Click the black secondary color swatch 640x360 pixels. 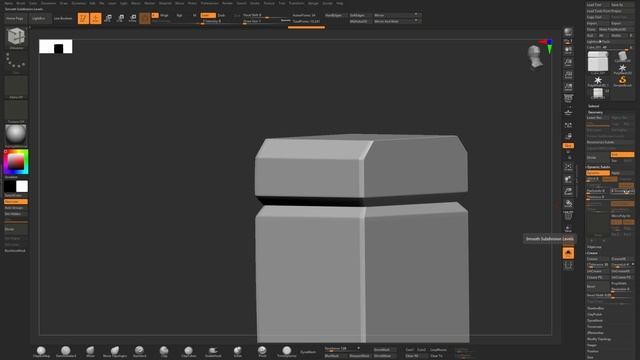pyautogui.click(x=10, y=187)
